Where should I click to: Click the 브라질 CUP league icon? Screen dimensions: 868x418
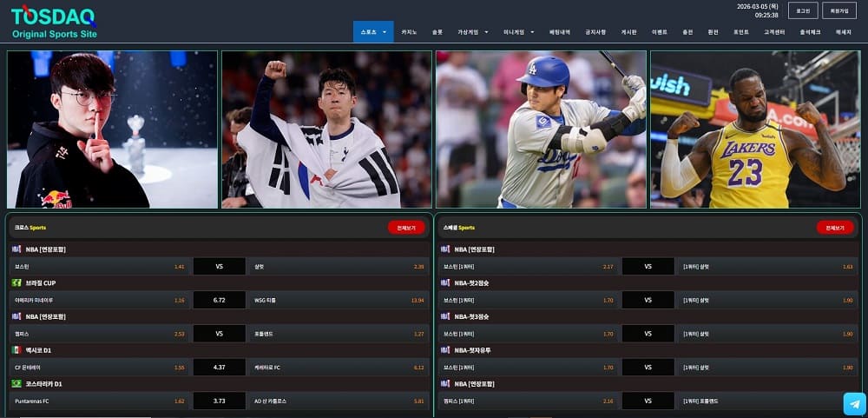(x=16, y=282)
